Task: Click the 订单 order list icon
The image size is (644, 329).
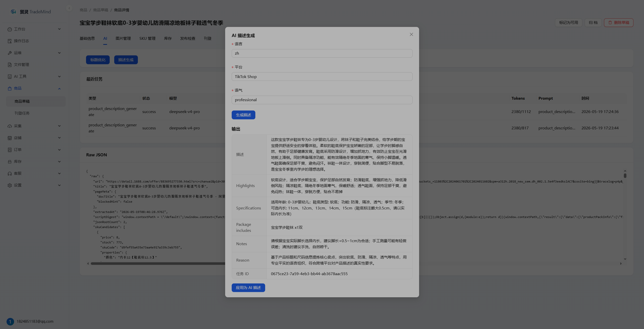Action: tap(10, 150)
